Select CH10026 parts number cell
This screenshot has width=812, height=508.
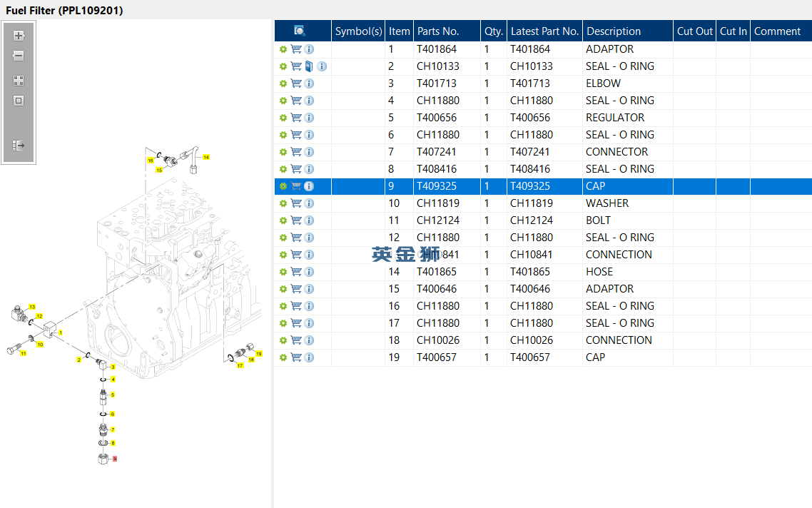click(447, 340)
